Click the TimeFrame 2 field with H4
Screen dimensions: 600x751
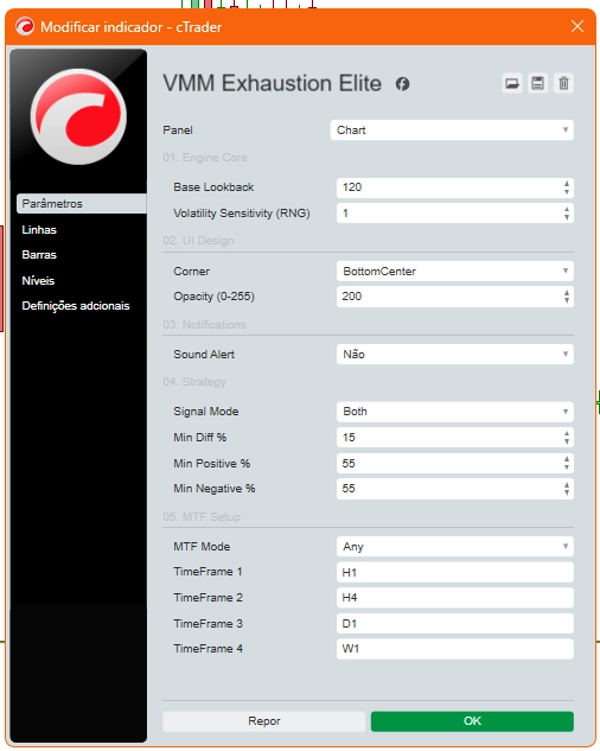455,598
